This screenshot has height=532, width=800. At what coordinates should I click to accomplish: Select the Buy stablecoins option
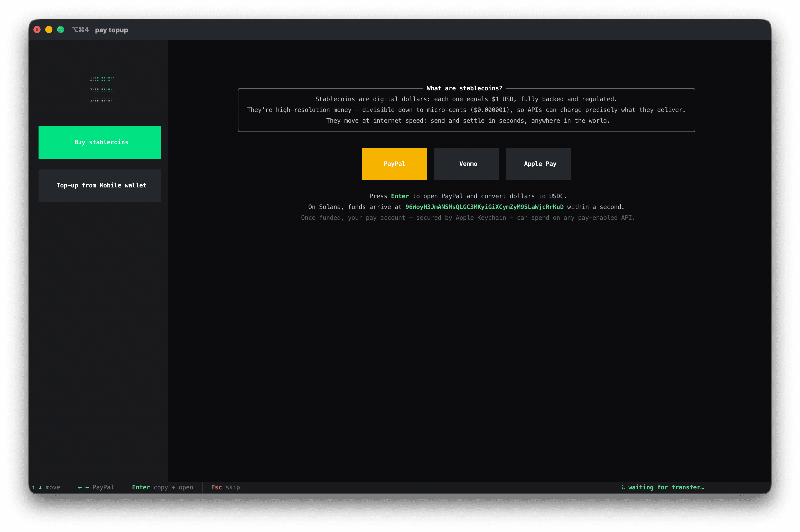[99, 142]
